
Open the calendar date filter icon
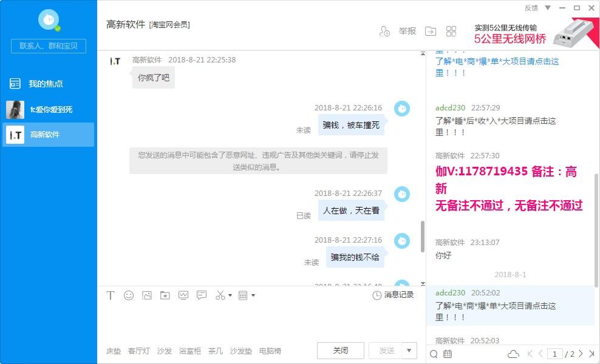448,354
